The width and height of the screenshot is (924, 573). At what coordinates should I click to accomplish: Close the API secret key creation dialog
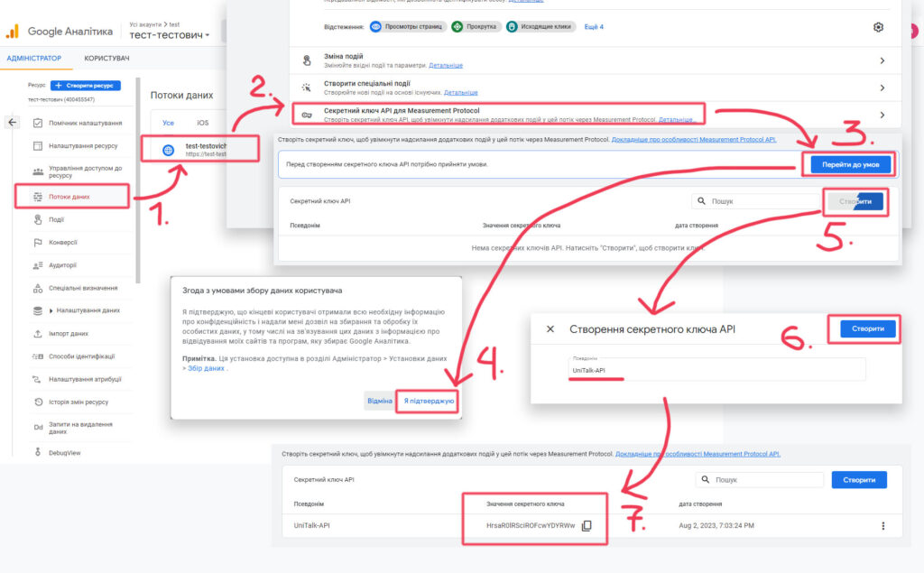[550, 329]
